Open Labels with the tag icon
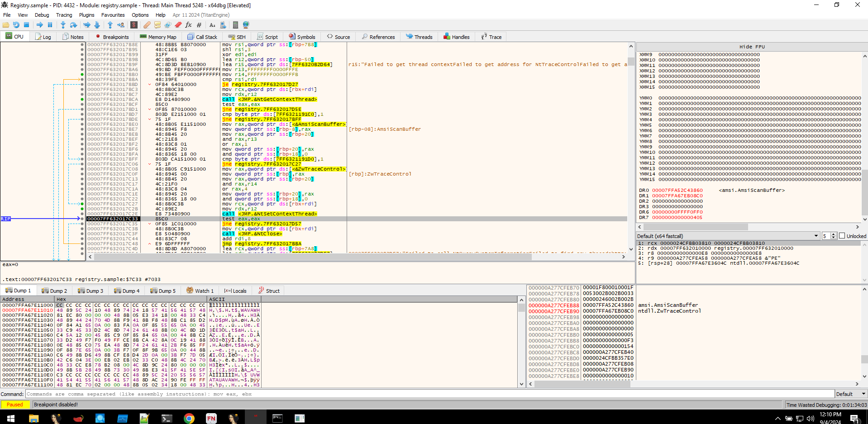This screenshot has height=424, width=868. tap(168, 25)
